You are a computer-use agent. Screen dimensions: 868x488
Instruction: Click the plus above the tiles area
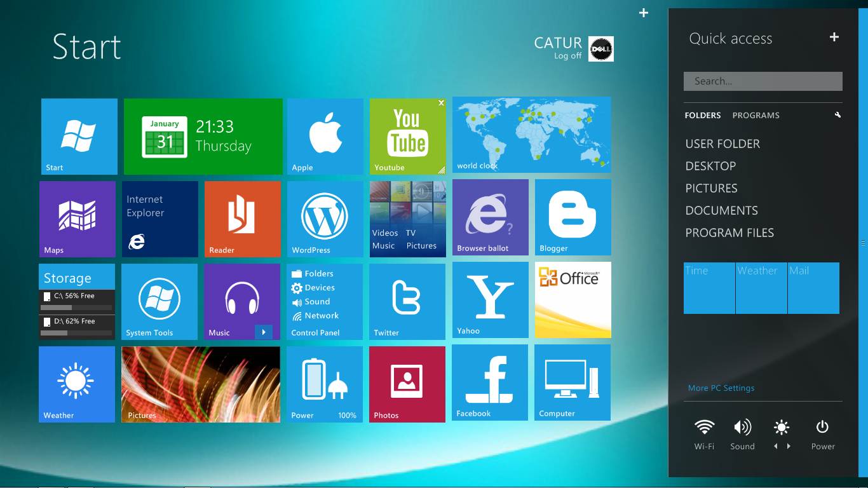coord(644,13)
